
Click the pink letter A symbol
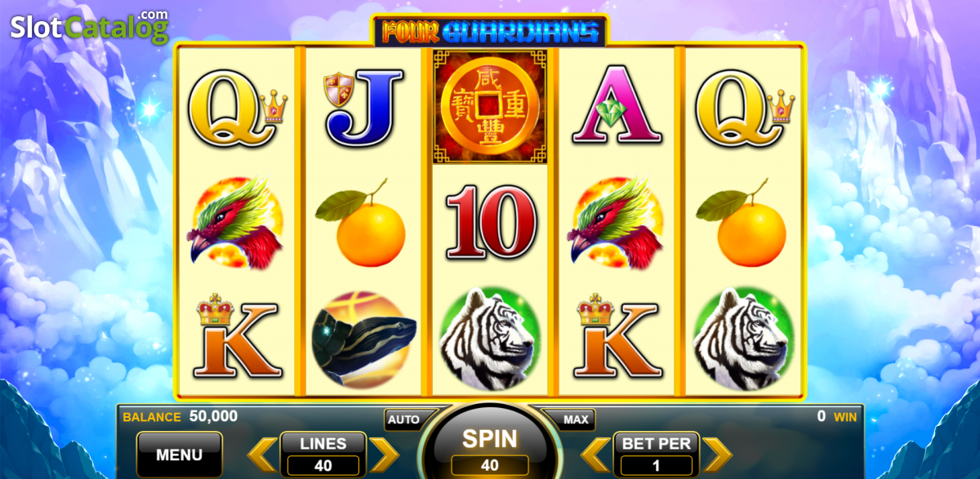[x=617, y=106]
